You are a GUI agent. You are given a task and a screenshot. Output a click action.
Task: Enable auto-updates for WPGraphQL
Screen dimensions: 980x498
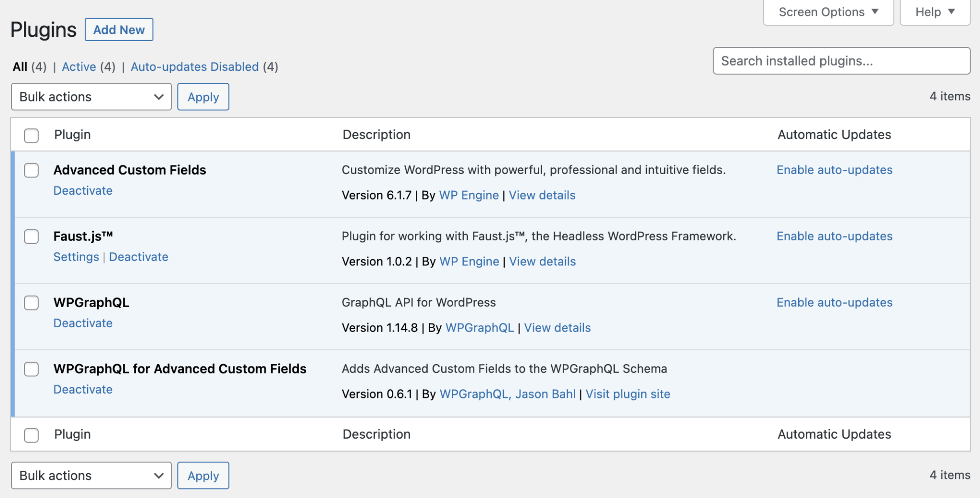point(834,302)
